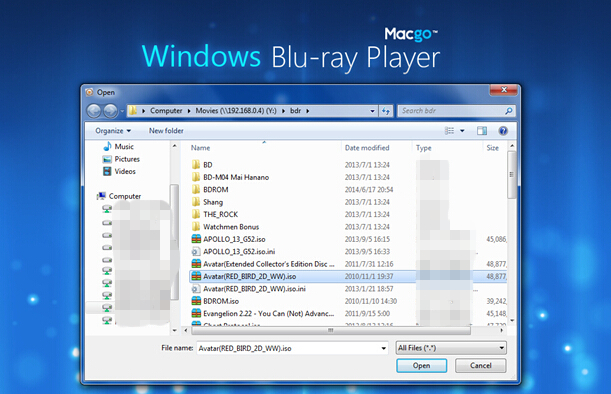
Task: Click the Pictures library icon
Action: [107, 159]
